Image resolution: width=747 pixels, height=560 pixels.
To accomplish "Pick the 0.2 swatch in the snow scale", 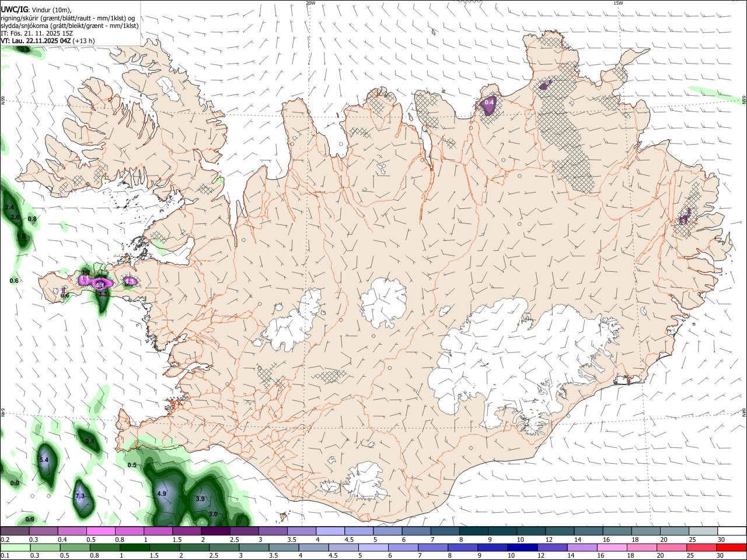I will (x=15, y=531).
